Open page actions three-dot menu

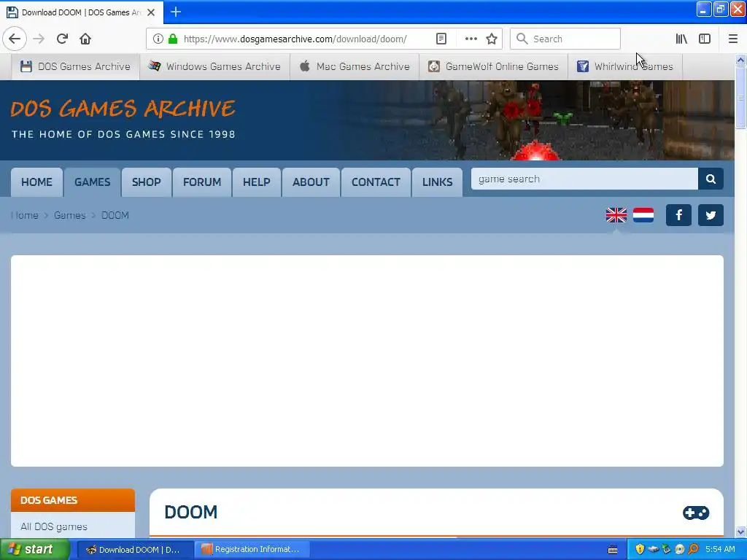471,39
